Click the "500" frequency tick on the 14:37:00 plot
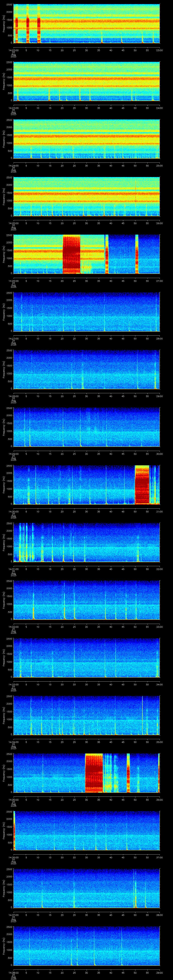This screenshot has width=173, height=980. (10, 900)
